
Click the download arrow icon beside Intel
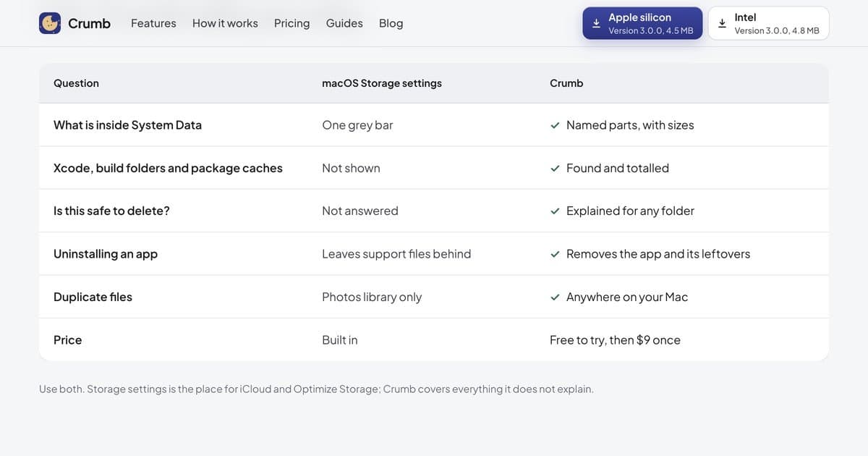coord(722,23)
